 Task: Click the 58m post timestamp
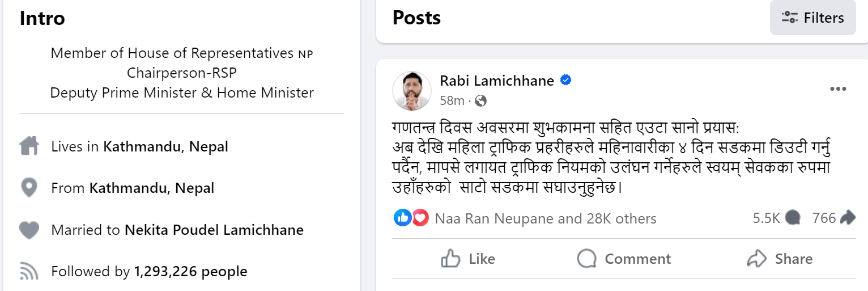pos(452,101)
